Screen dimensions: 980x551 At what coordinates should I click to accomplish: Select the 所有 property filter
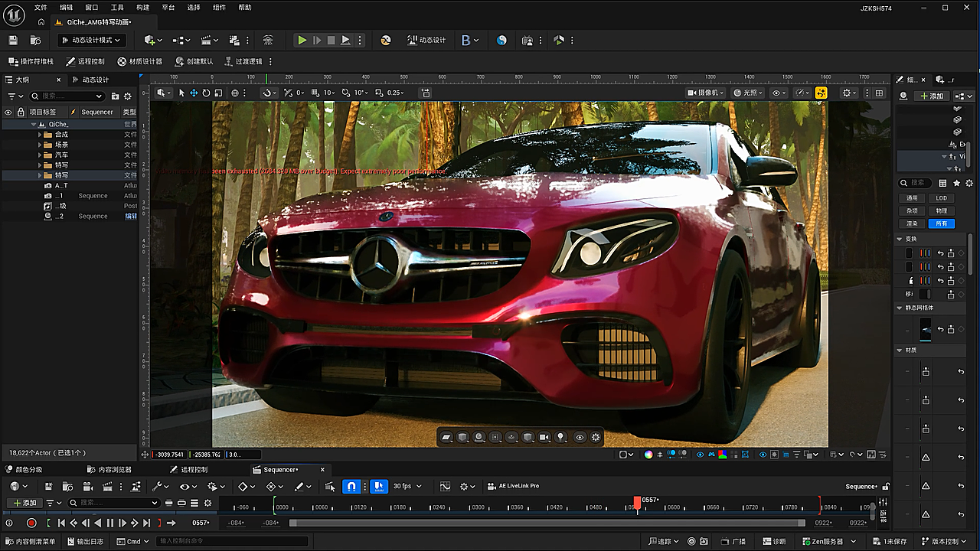[941, 223]
